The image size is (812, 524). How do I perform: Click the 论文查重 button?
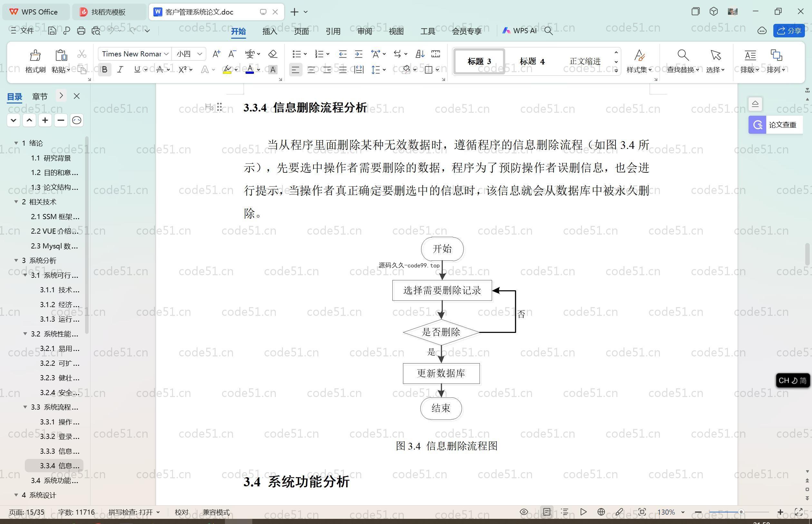click(x=776, y=125)
